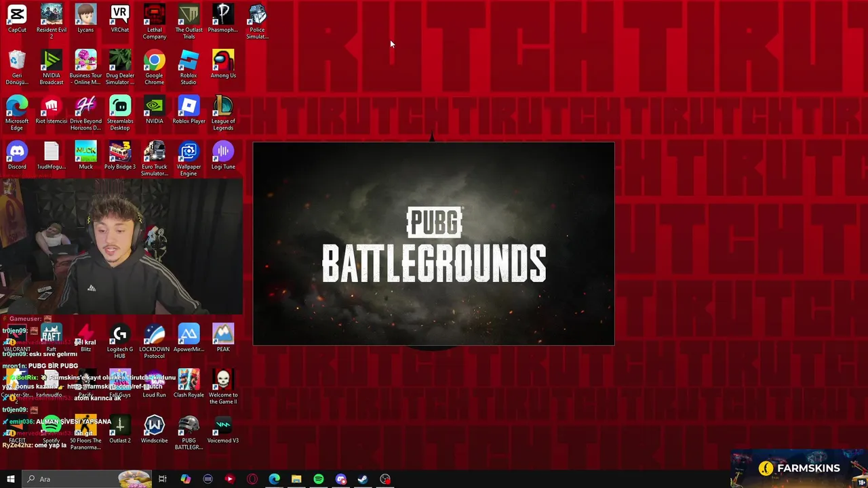Open the ApowerMirror shortcut
The width and height of the screenshot is (868, 488).
(x=189, y=338)
